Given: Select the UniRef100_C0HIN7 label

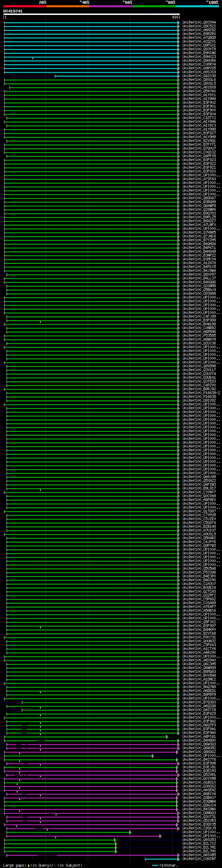Looking at the screenshot, I should click(x=199, y=859).
